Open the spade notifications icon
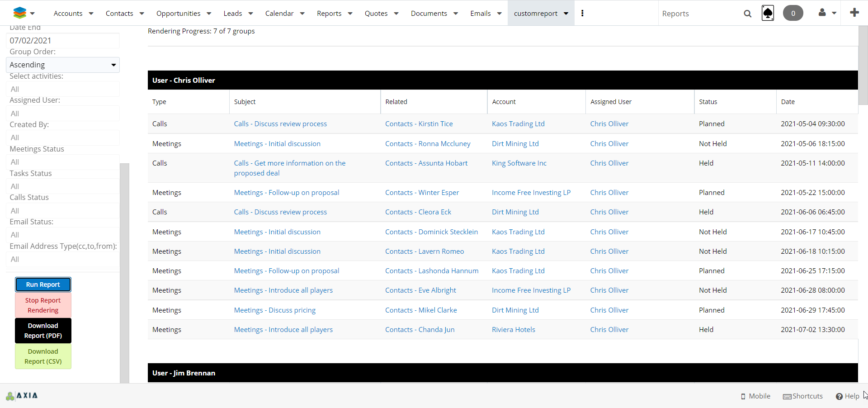Screen dimensions: 868x408 [x=768, y=13]
